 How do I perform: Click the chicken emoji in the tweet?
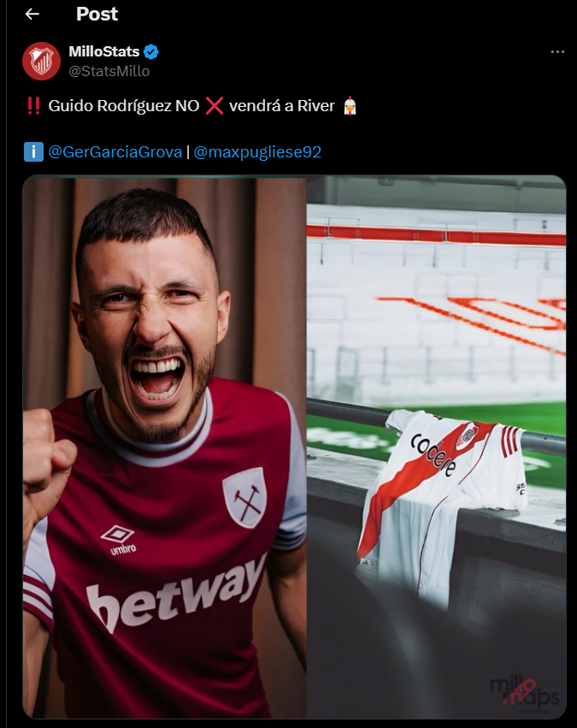[x=350, y=106]
